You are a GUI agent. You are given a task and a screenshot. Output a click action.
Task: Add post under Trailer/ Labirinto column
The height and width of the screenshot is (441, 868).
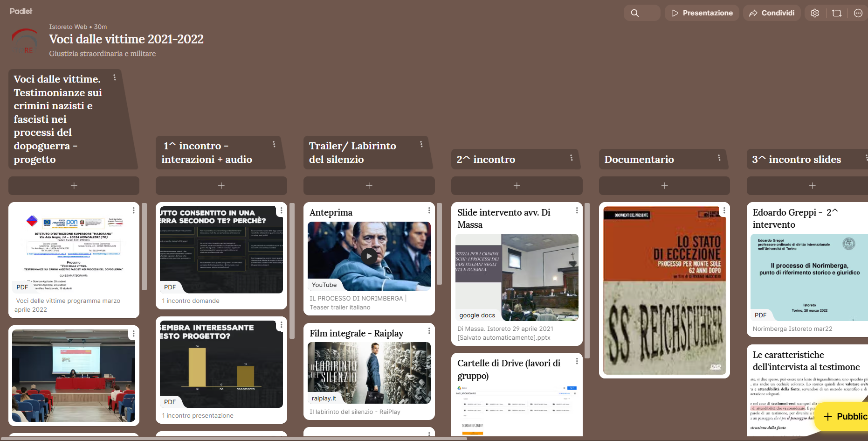[x=369, y=186]
